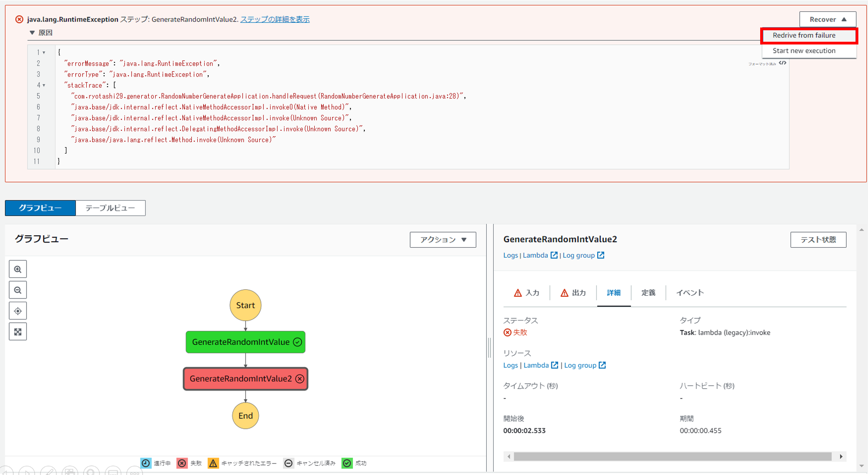Open the アクション dropdown
Image resolution: width=868 pixels, height=475 pixels.
pyautogui.click(x=443, y=240)
